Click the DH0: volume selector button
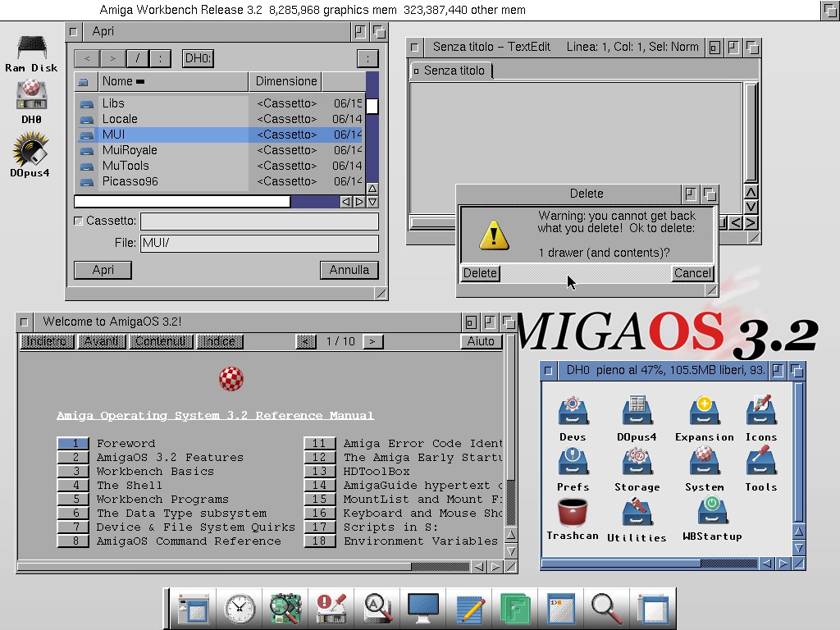Viewport: 840px width, 630px height. 198,58
